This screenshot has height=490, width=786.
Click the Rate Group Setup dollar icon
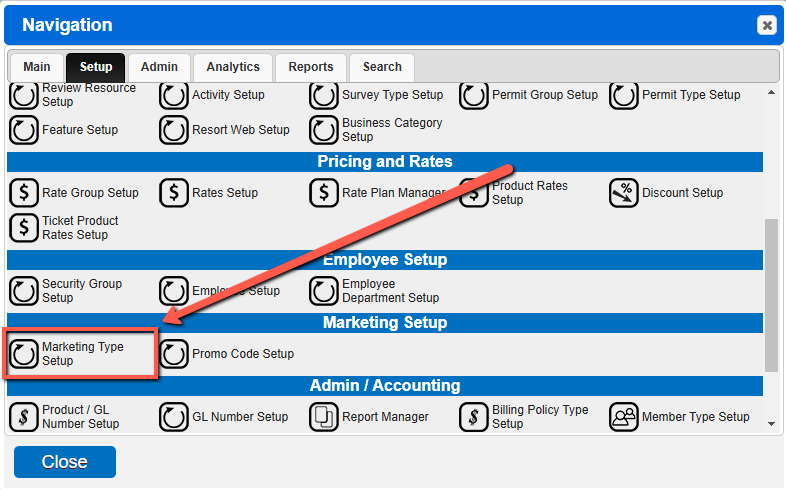coord(24,193)
